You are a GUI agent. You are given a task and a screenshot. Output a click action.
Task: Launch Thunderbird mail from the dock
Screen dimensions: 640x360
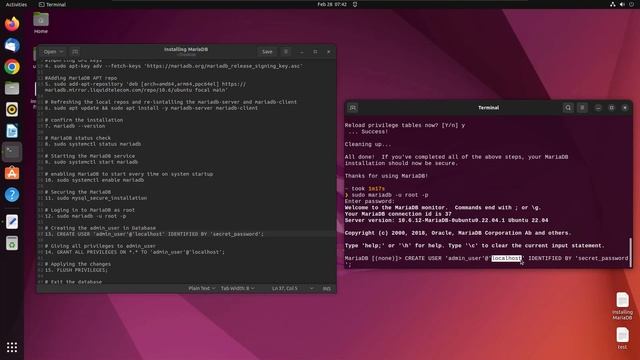[12, 45]
